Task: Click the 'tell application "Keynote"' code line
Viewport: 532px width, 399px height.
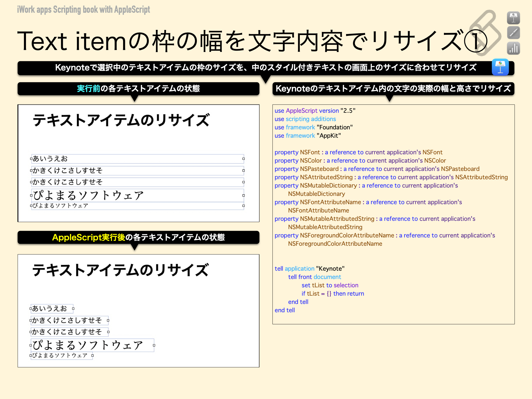Action: pyautogui.click(x=310, y=268)
